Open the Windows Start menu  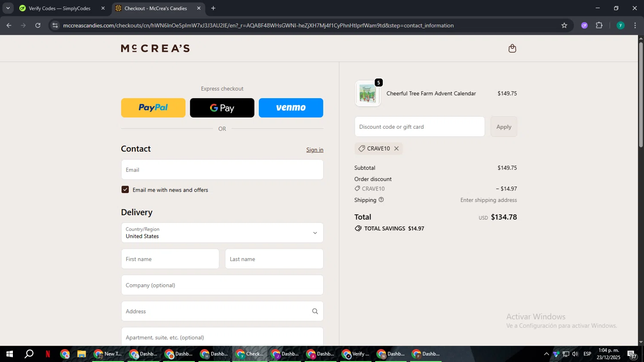[x=9, y=354]
